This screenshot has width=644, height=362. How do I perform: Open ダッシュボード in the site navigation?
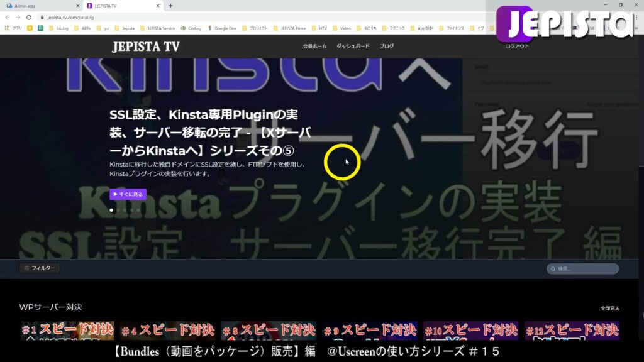point(353,47)
